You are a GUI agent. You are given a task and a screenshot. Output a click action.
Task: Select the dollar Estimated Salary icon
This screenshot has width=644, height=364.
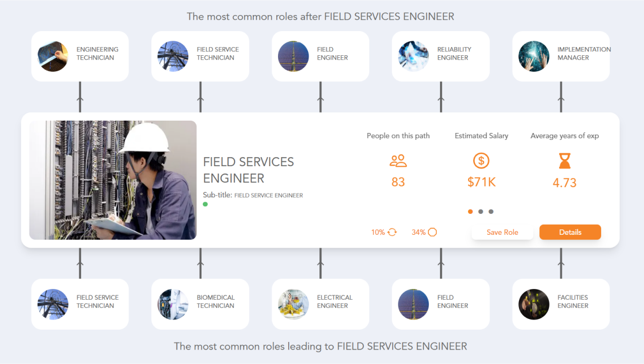481,161
